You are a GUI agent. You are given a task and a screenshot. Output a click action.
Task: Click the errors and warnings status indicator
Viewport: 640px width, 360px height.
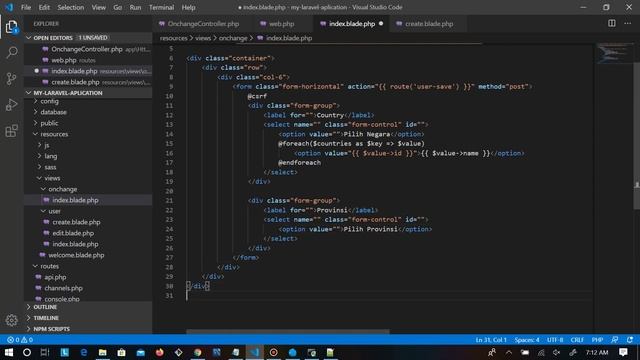pyautogui.click(x=20, y=340)
